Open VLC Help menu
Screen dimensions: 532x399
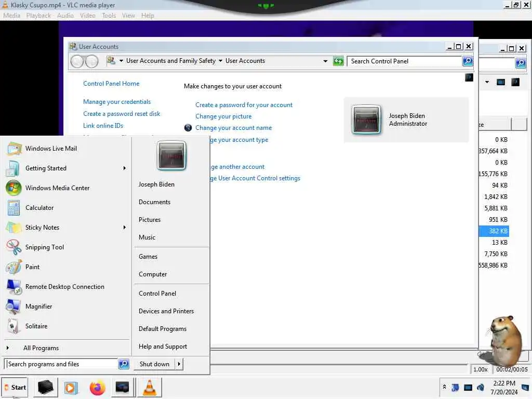[x=148, y=15]
